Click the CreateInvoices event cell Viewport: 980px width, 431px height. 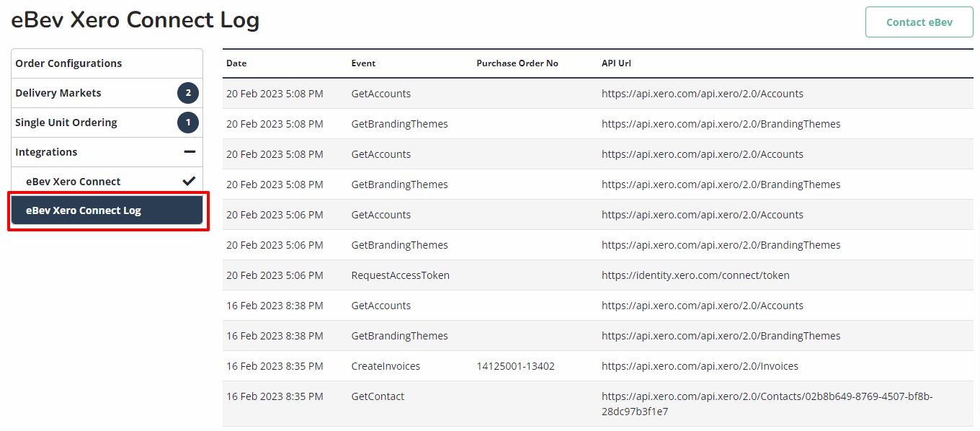point(386,366)
